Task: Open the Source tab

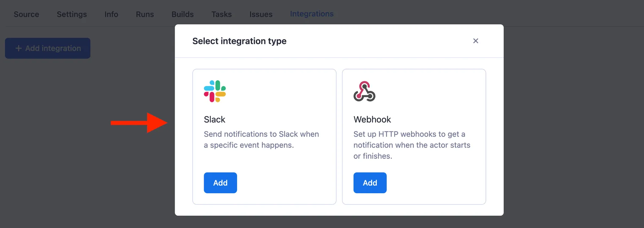Action: [26, 14]
